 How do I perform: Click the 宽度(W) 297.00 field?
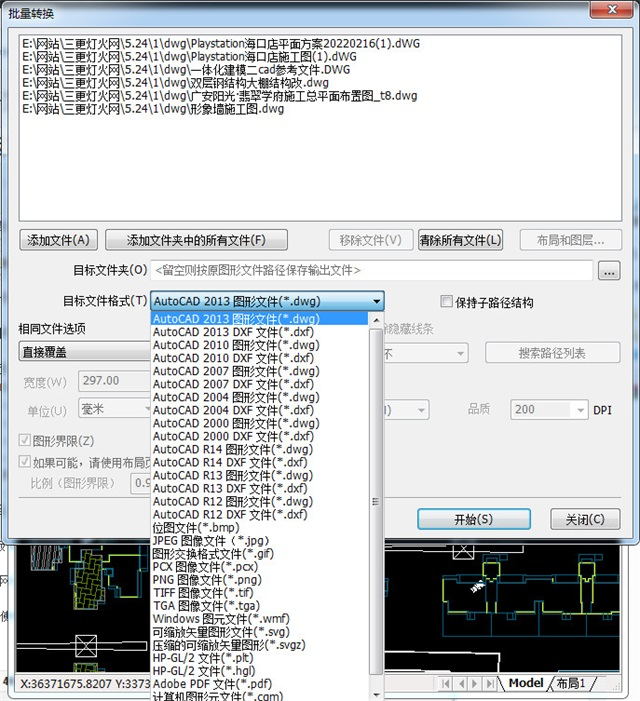(x=114, y=381)
